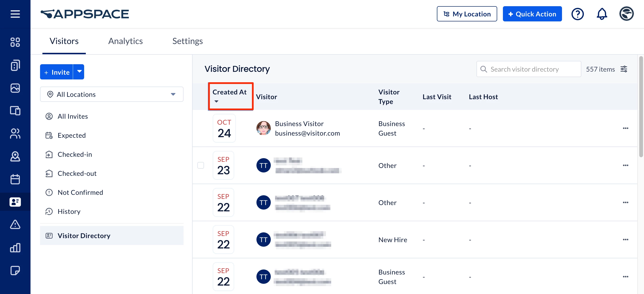This screenshot has width=644, height=294.
Task: Open the calendar icon in left sidebar
Action: 15,179
